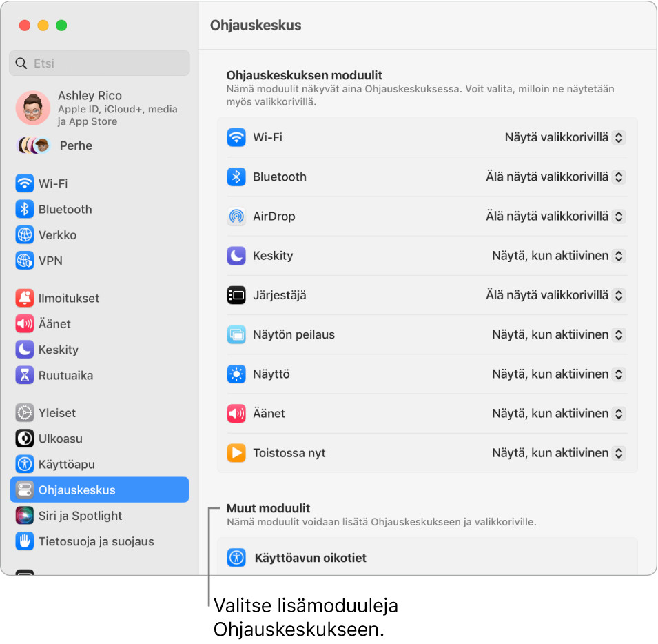Open Bluetooth settings from the sidebar
This screenshot has height=644, width=658.
[x=25, y=209]
